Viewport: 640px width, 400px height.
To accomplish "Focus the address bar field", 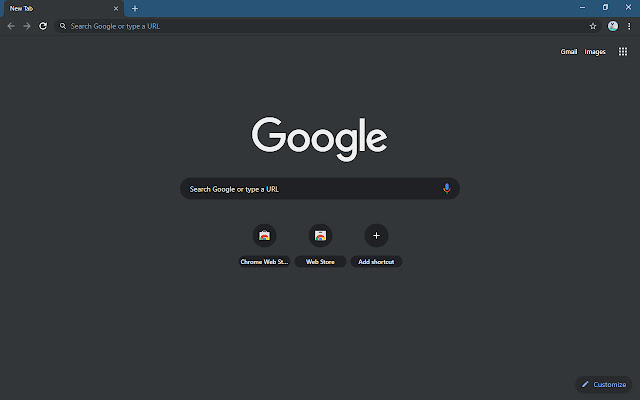I will pos(328,26).
